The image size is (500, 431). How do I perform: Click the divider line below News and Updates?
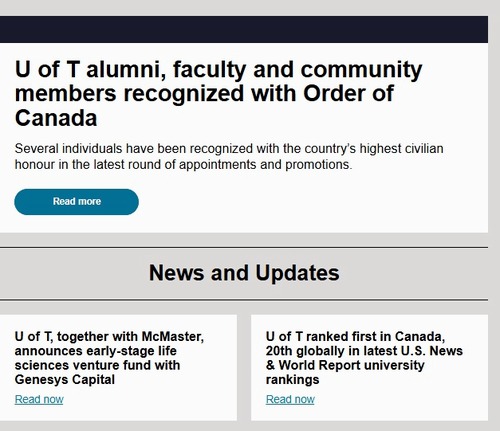click(244, 300)
